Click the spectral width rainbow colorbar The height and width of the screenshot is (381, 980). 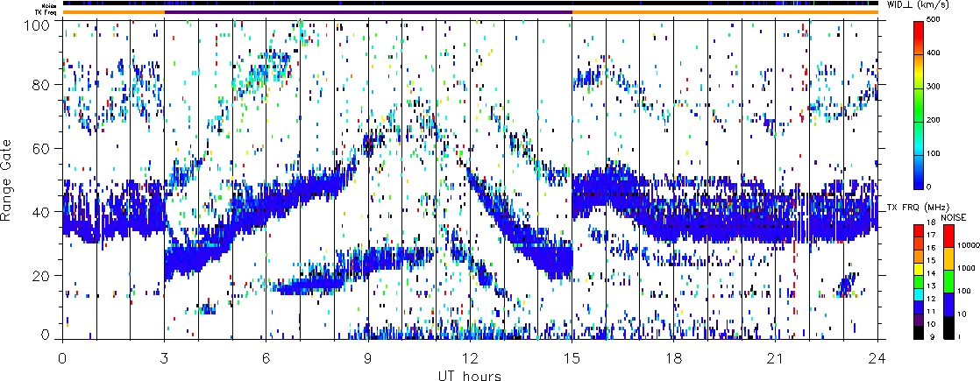coord(918,104)
